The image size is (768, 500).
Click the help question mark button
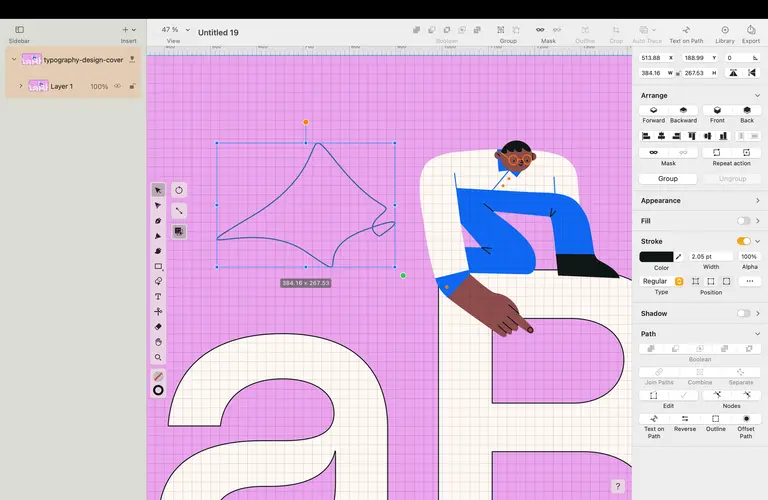coord(618,486)
